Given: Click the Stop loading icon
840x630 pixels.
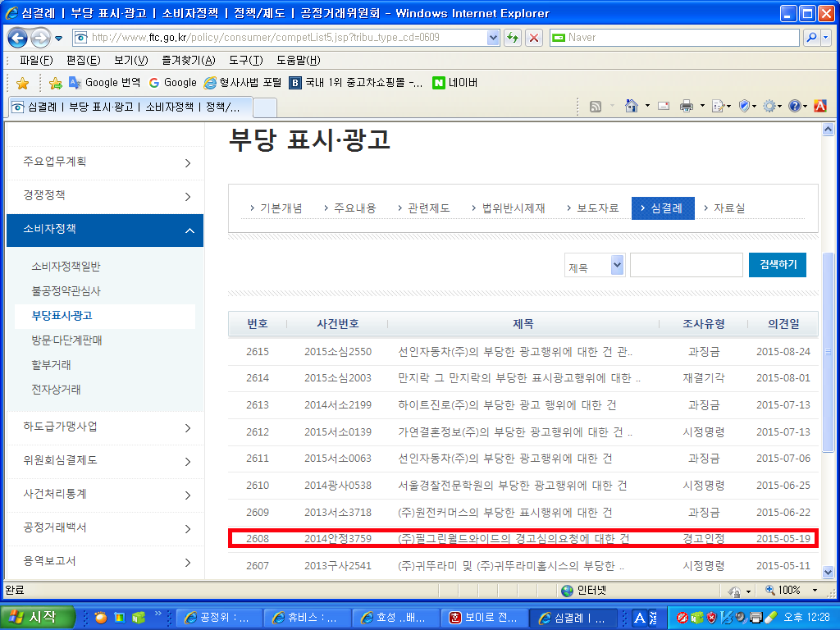Looking at the screenshot, I should [x=534, y=38].
